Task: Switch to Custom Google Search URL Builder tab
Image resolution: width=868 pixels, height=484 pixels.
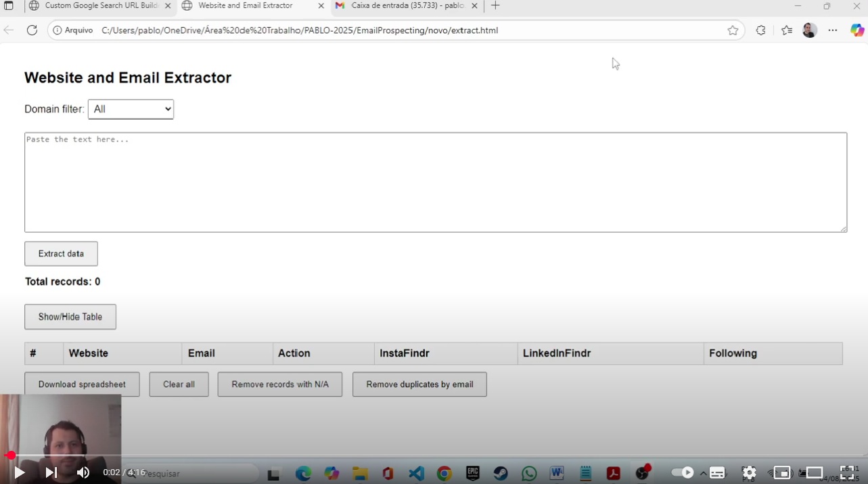Action: (101, 6)
